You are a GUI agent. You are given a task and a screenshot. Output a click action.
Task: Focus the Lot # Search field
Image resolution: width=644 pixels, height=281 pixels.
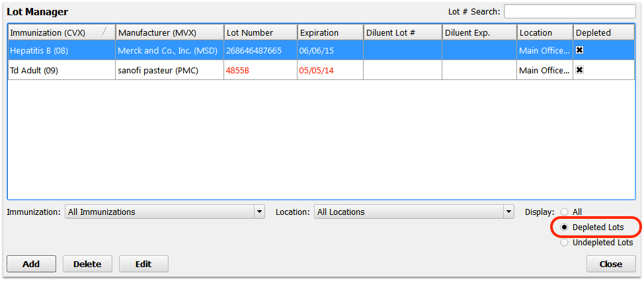click(570, 11)
